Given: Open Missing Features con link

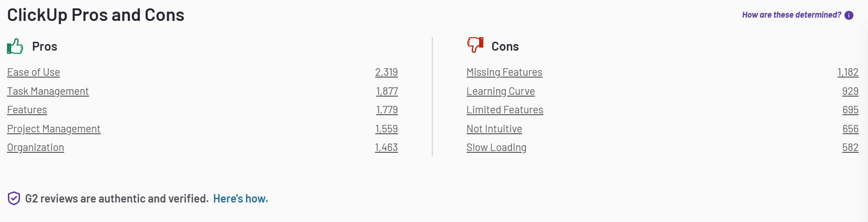Looking at the screenshot, I should click(x=504, y=72).
